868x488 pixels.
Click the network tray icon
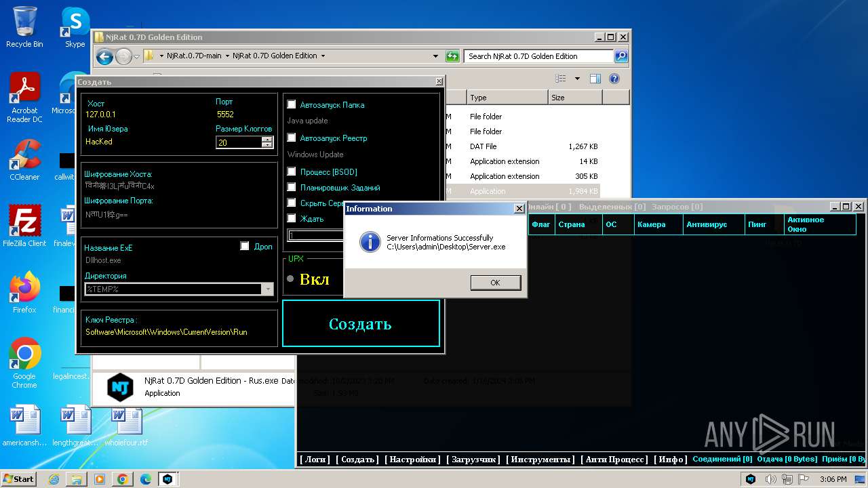point(787,479)
